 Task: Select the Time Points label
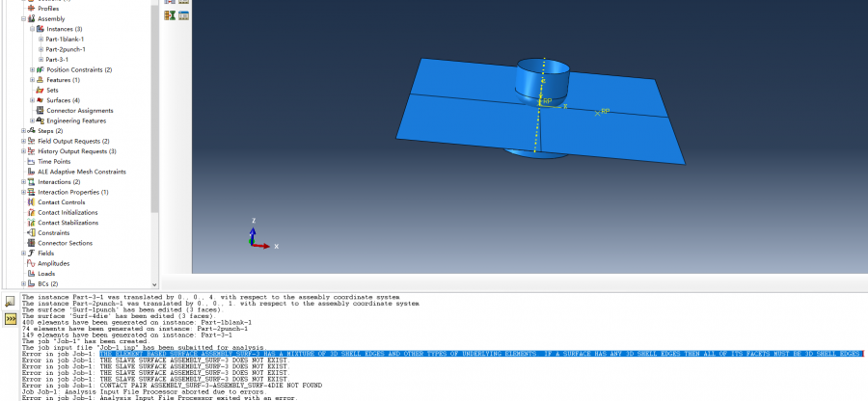[x=54, y=162]
